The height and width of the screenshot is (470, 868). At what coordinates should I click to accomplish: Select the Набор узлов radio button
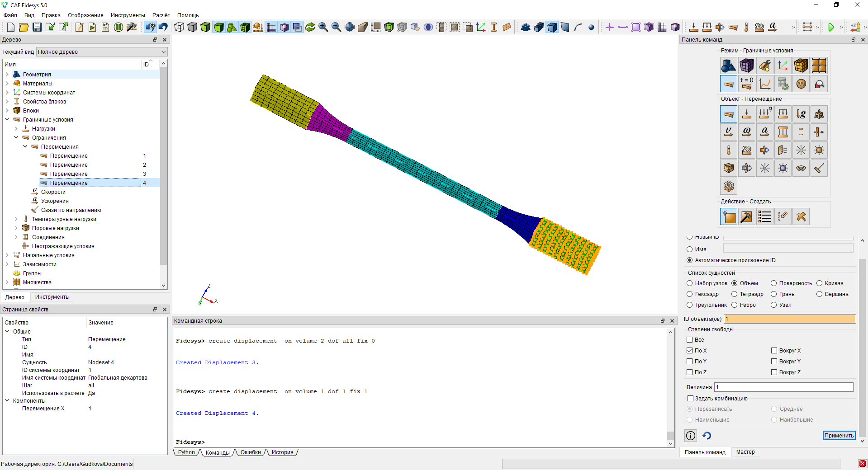(x=690, y=283)
